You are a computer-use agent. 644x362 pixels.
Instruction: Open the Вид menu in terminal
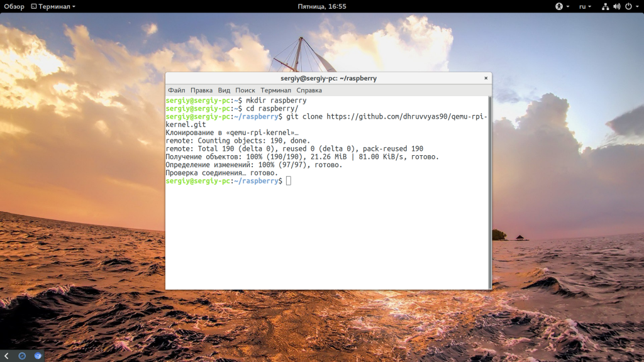[x=224, y=90]
